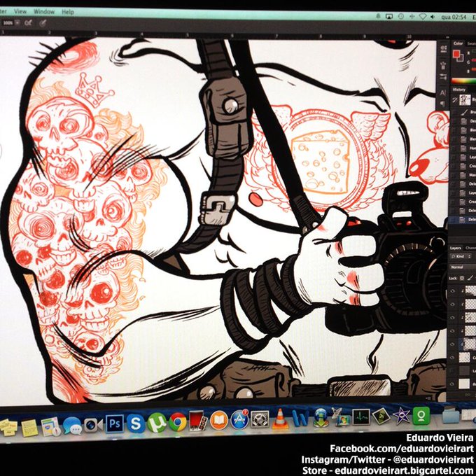The image size is (476, 476).
Task: Toggle visibility of second layer from top
Action: point(453,304)
